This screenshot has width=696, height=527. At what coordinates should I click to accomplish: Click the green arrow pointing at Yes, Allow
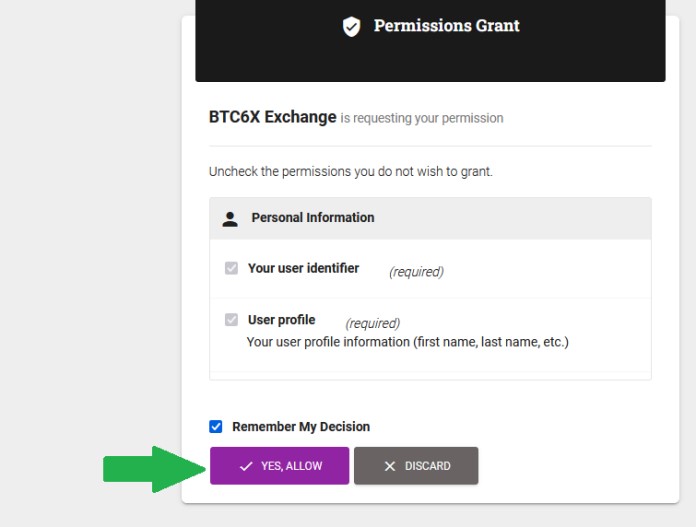pyautogui.click(x=154, y=469)
